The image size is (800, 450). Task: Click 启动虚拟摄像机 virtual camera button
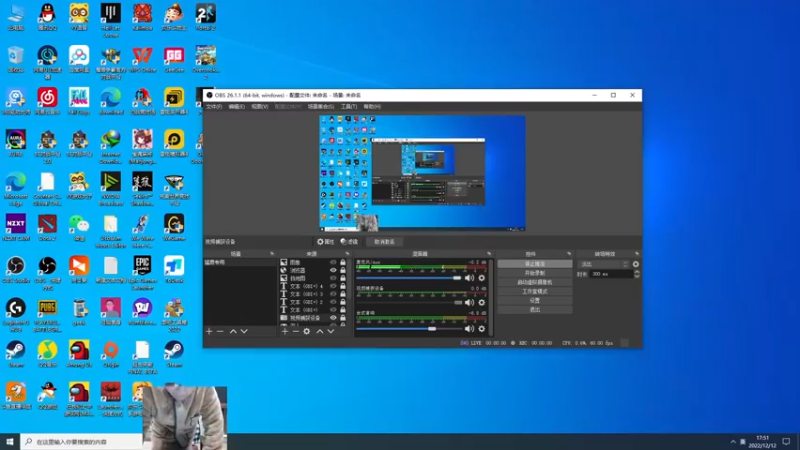coord(535,282)
